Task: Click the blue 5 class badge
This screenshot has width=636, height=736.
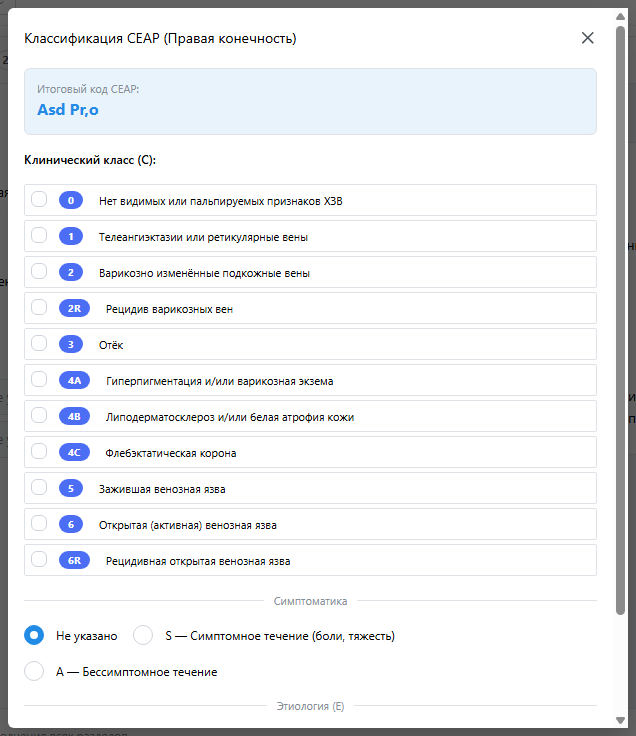Action: [x=71, y=488]
